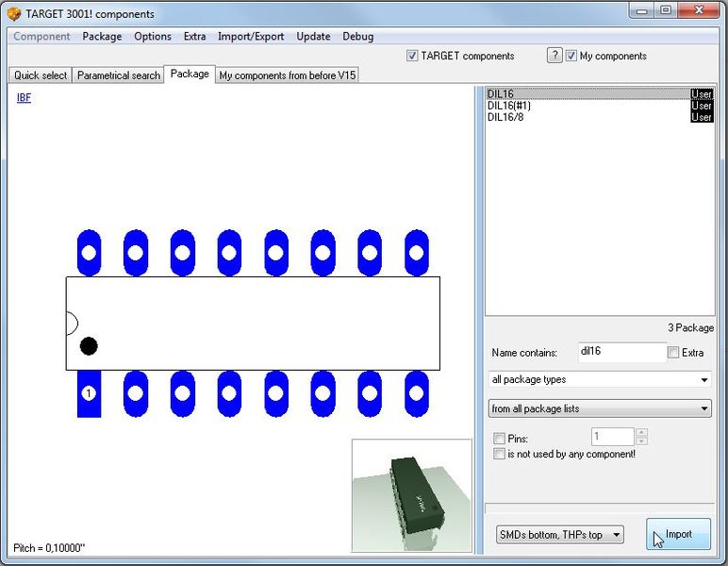Minimize the TARGET 3001! components window
The width and height of the screenshot is (728, 566).
641,10
